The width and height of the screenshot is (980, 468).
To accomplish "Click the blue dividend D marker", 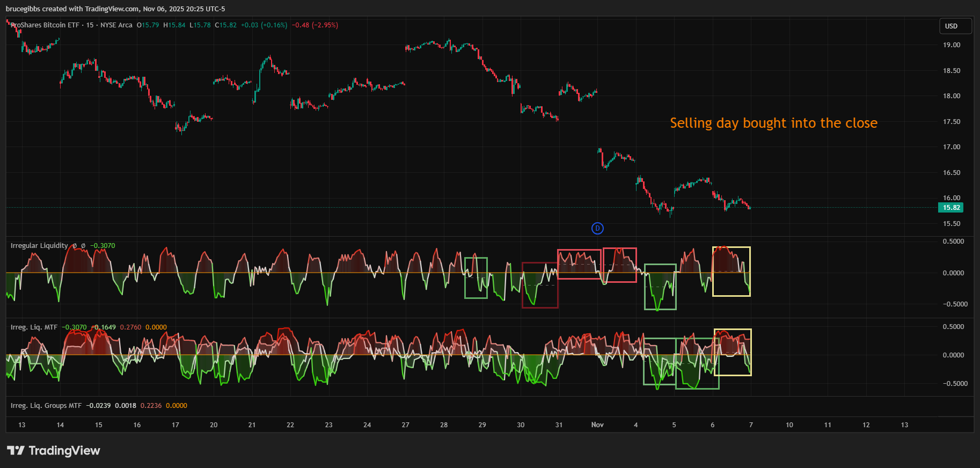I will tap(597, 229).
